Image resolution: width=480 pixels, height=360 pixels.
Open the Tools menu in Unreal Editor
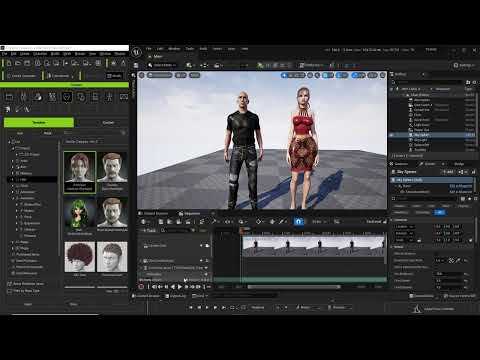[190, 49]
